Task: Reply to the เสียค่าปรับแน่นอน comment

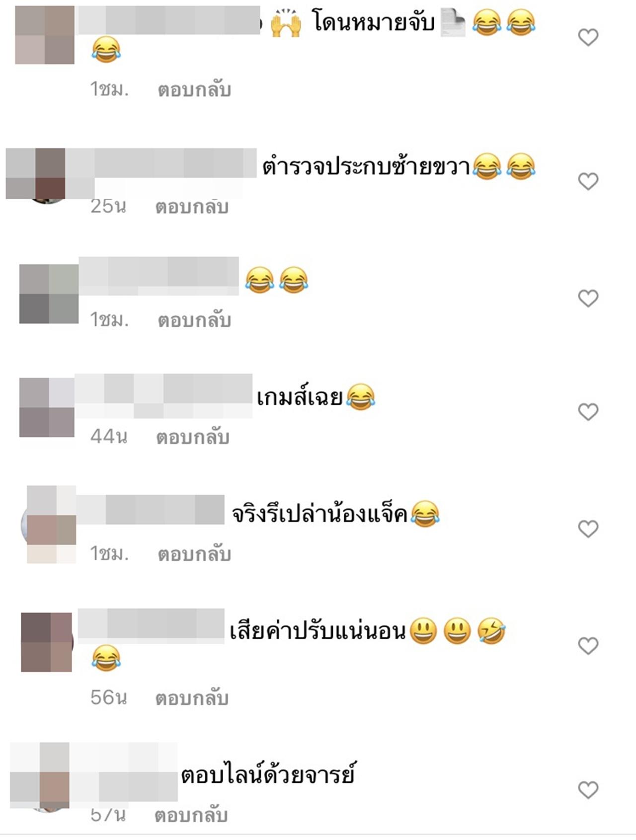Action: pyautogui.click(x=192, y=698)
